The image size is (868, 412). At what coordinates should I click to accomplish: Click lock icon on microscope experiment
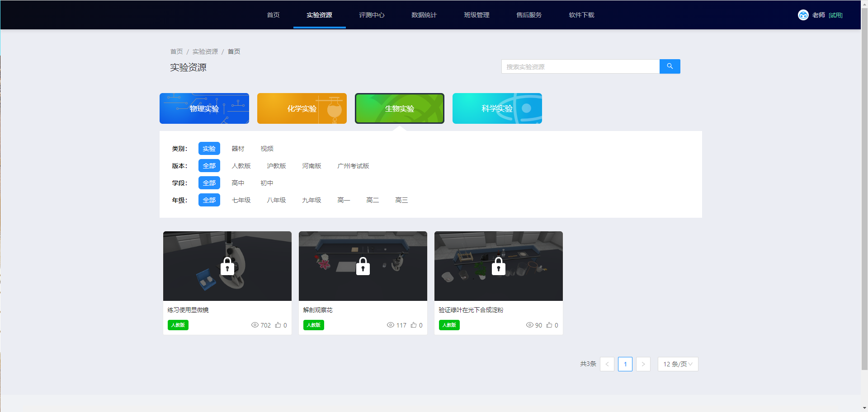point(227,267)
